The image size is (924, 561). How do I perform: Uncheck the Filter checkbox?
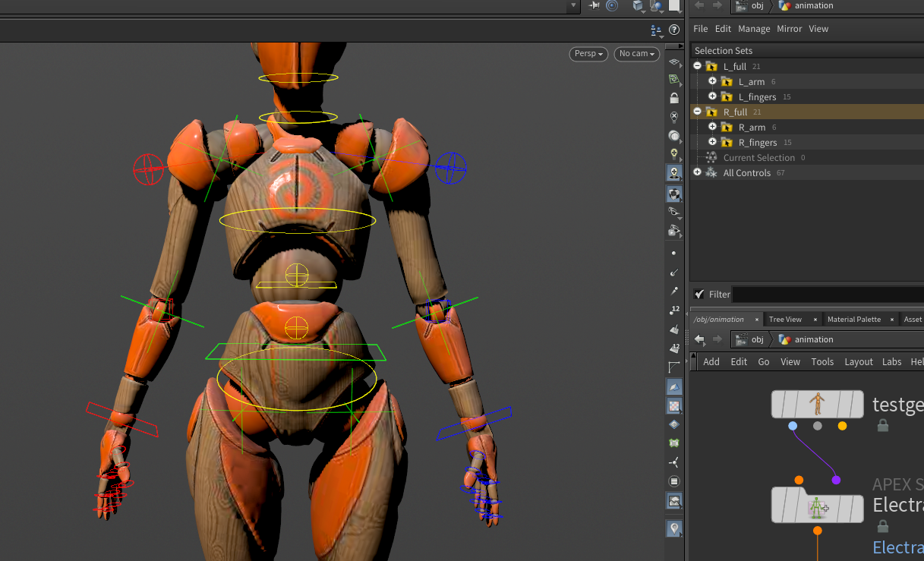point(699,294)
